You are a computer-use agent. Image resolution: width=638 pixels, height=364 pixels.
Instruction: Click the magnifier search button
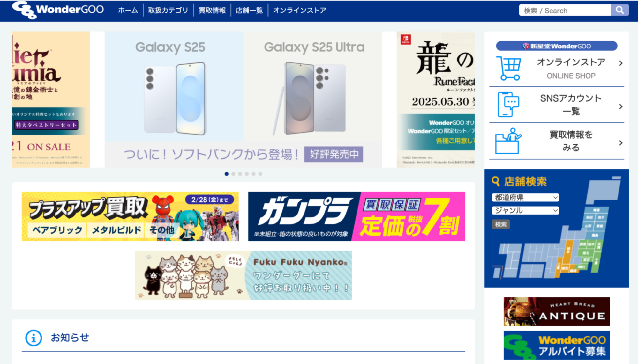pyautogui.click(x=619, y=10)
